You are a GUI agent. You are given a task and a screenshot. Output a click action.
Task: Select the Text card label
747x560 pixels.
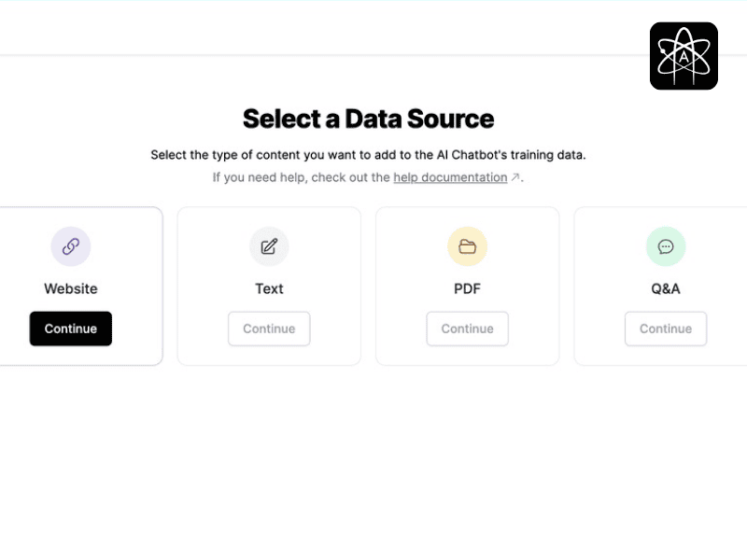click(269, 288)
